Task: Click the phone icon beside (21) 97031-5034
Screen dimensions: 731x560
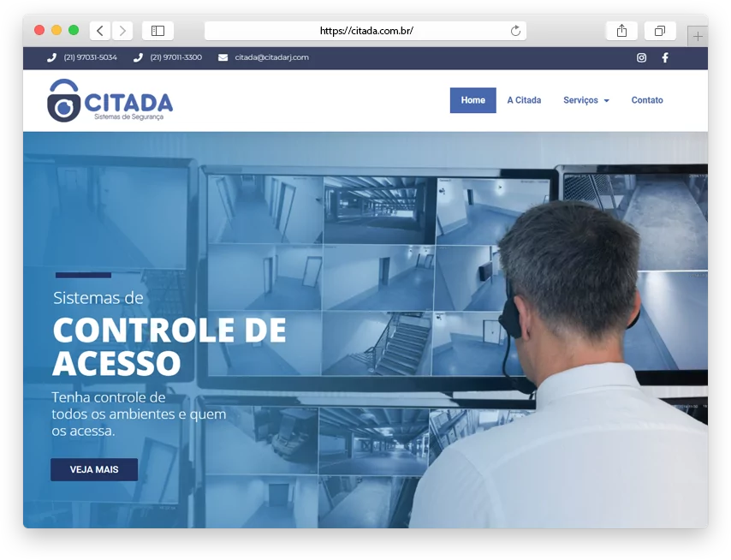Action: [51, 57]
